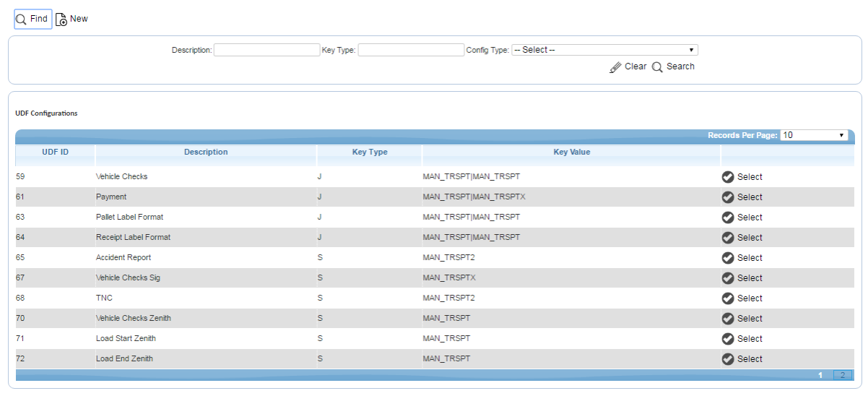Open the Config Type dropdown
This screenshot has width=868, height=396.
tap(604, 50)
